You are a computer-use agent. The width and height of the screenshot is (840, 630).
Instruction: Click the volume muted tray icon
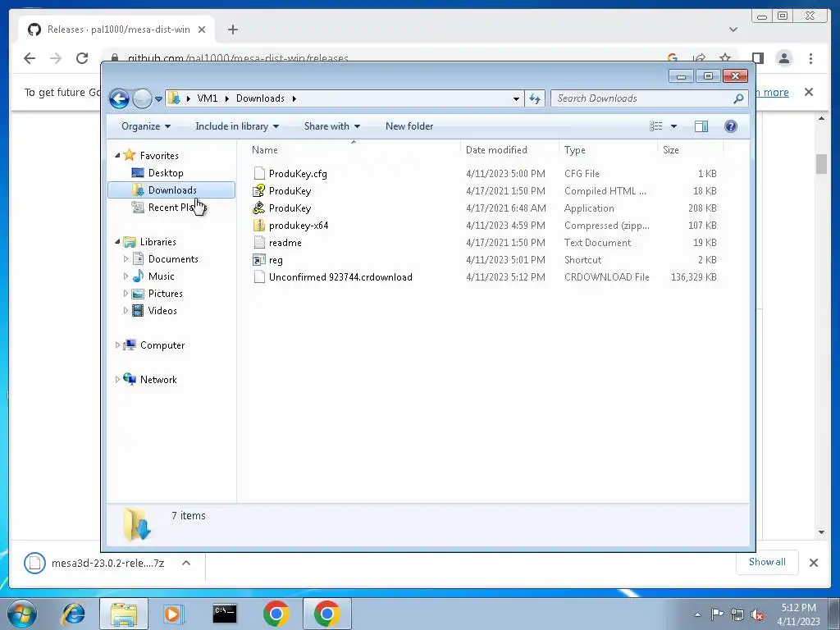(x=757, y=614)
